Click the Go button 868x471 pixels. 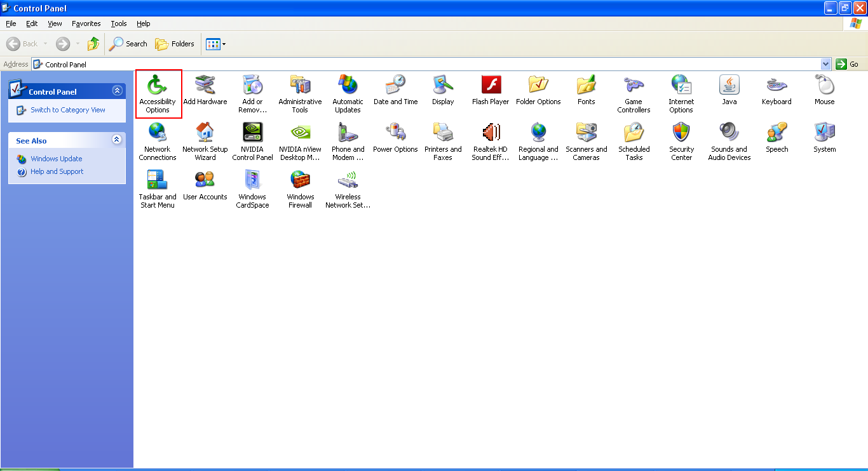pyautogui.click(x=849, y=64)
